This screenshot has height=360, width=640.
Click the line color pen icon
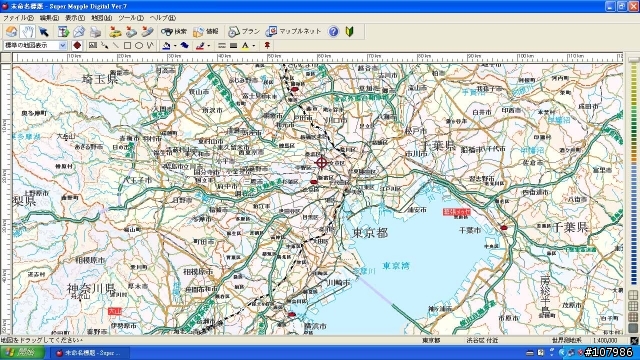tap(200, 46)
